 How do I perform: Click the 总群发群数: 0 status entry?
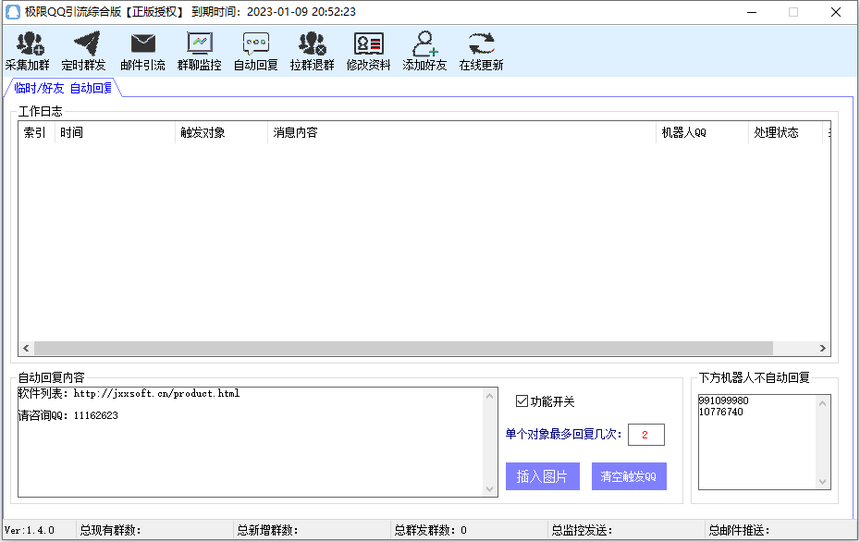coord(431,530)
